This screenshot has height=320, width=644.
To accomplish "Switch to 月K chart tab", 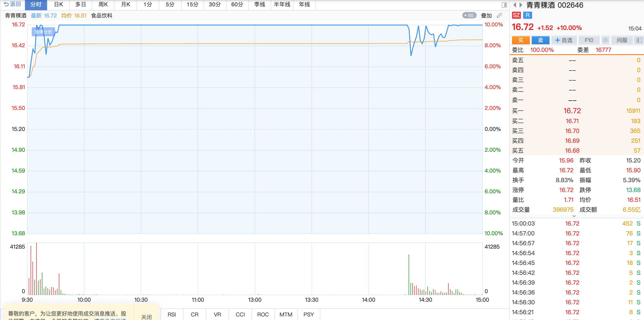I will point(126,5).
